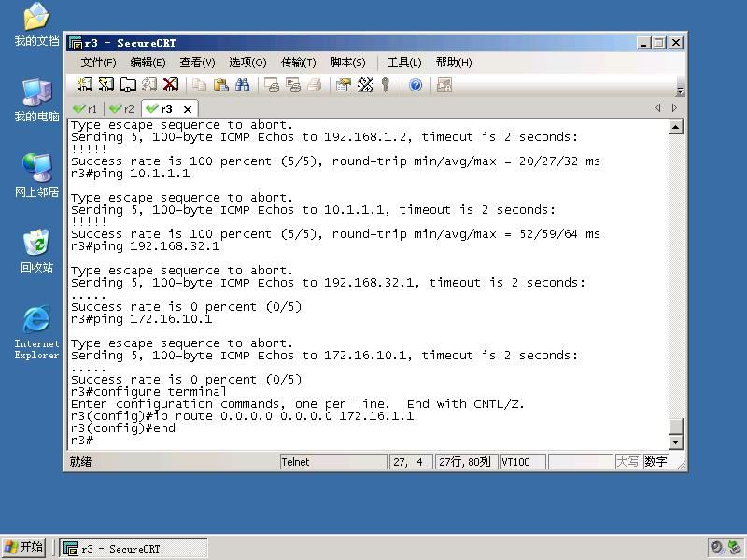Click the Lock Session toolbar icon
The image size is (747, 560).
pyautogui.click(x=444, y=85)
